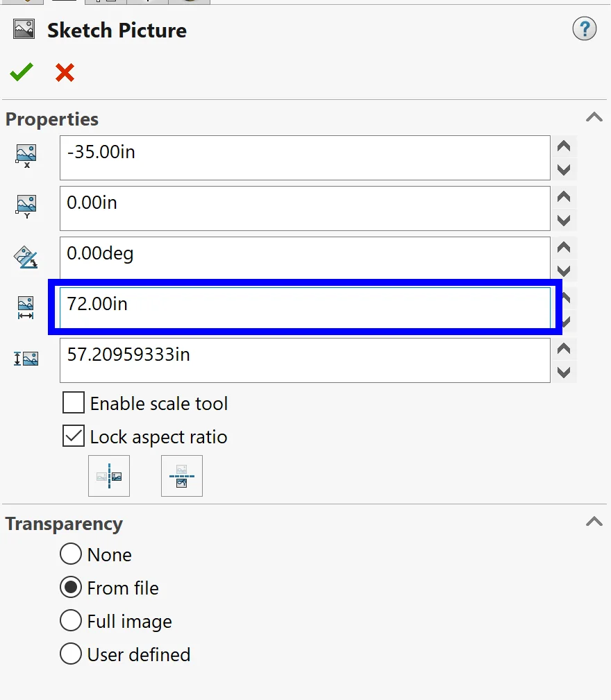Click the flip horizontally icon button
This screenshot has width=611, height=700.
click(109, 476)
